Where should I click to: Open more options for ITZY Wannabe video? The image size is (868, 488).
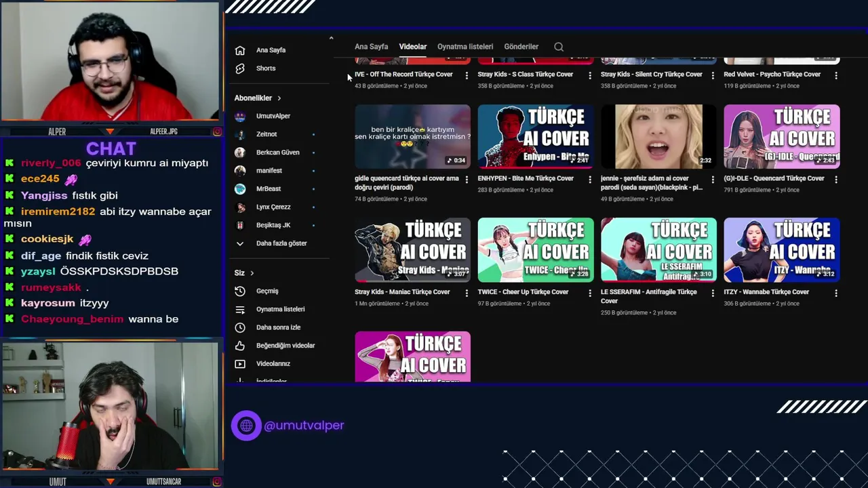835,293
